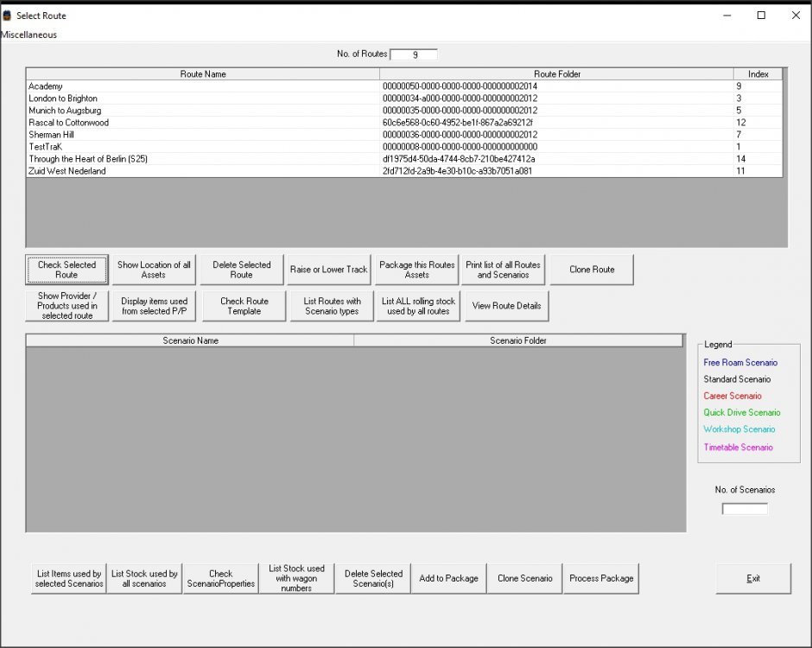812x648 pixels.
Task: Click List Routes with Scenario types
Action: (332, 306)
